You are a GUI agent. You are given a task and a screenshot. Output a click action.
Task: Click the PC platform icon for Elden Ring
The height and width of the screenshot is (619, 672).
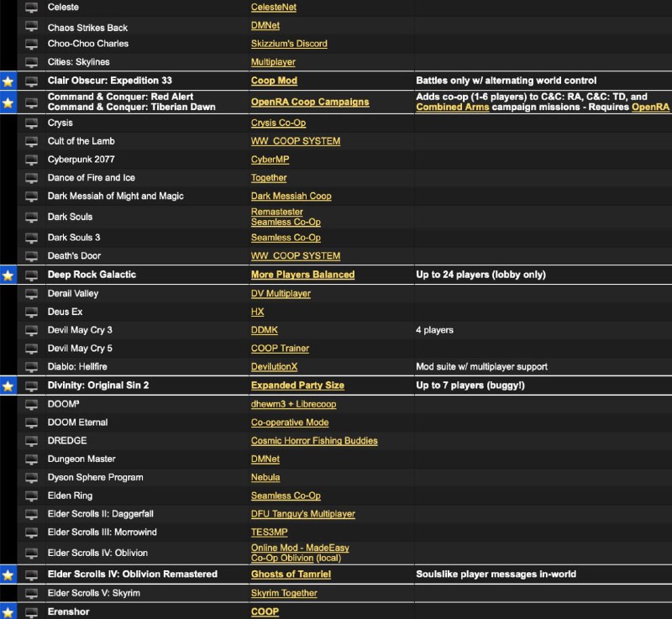(32, 496)
